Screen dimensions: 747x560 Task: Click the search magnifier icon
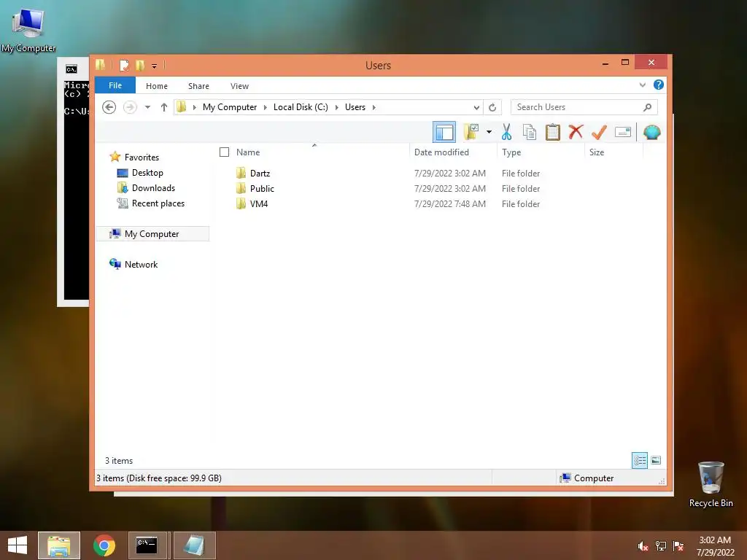click(x=647, y=107)
